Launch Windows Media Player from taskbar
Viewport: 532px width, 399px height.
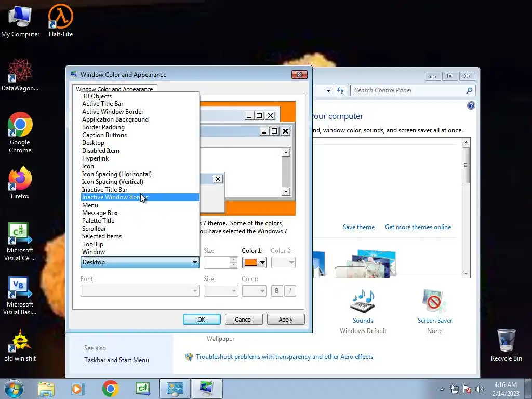click(x=78, y=389)
